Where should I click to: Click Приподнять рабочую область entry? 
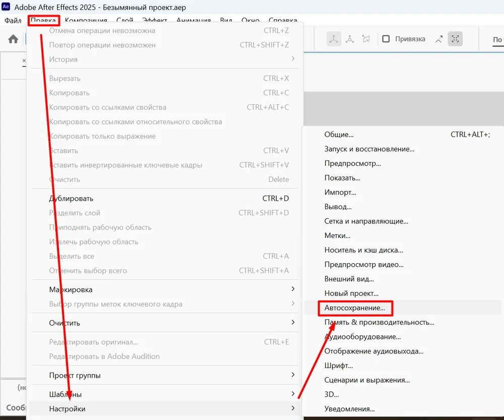[165, 227]
